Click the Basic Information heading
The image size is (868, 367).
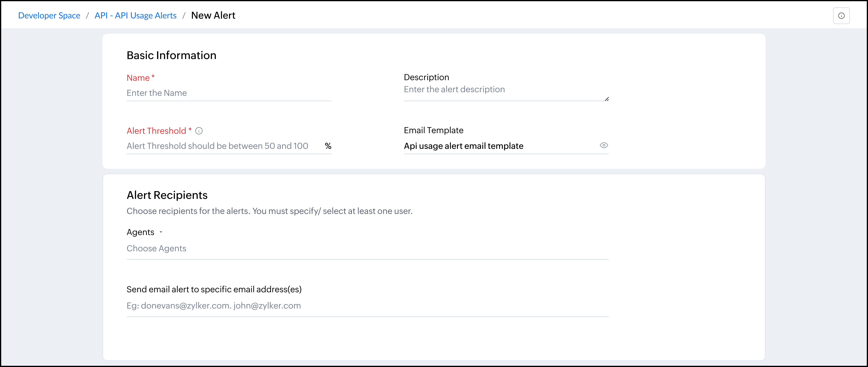tap(171, 55)
